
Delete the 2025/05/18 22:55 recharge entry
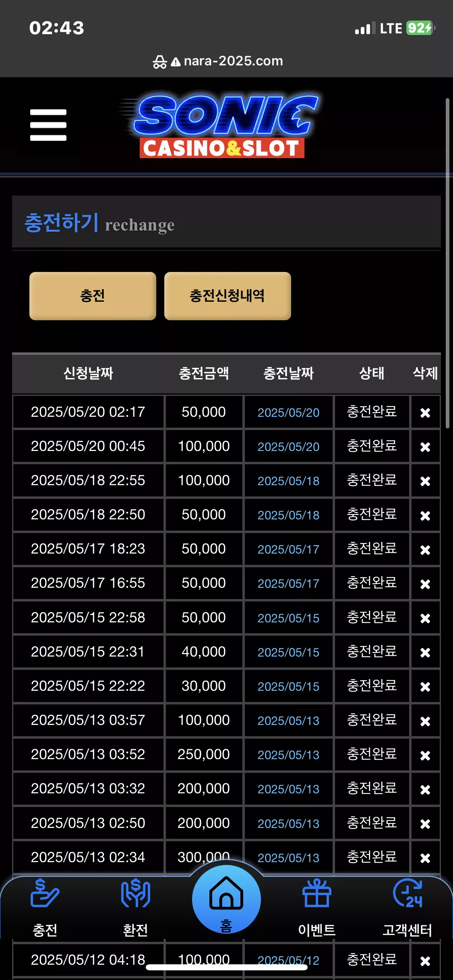click(425, 481)
